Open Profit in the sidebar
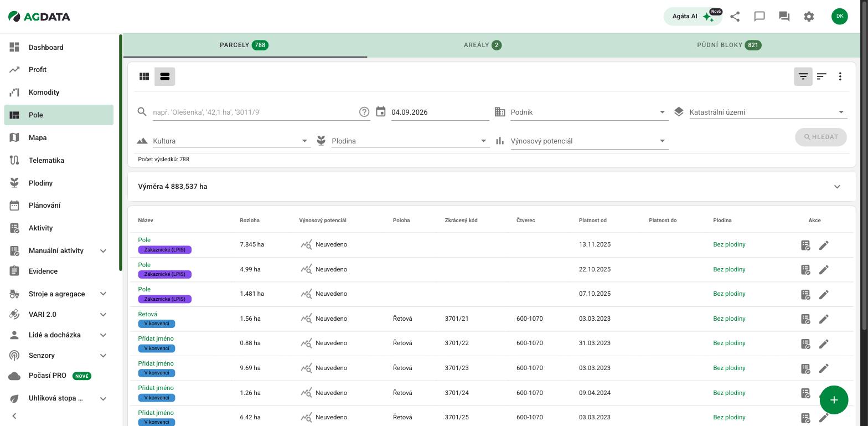868x426 pixels. click(x=59, y=70)
